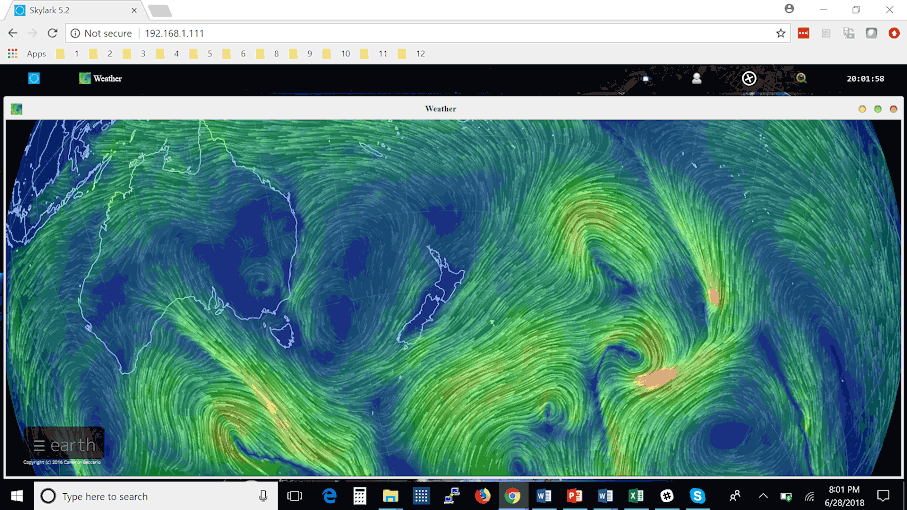The height and width of the screenshot is (510, 907).
Task: Launch Firefox from the taskbar
Action: click(x=482, y=496)
